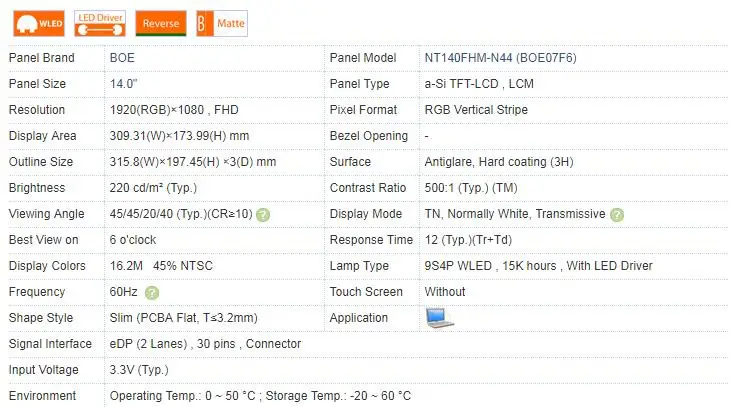
Task: Click the RGB Vertical Stripe pixel format
Action: (476, 110)
